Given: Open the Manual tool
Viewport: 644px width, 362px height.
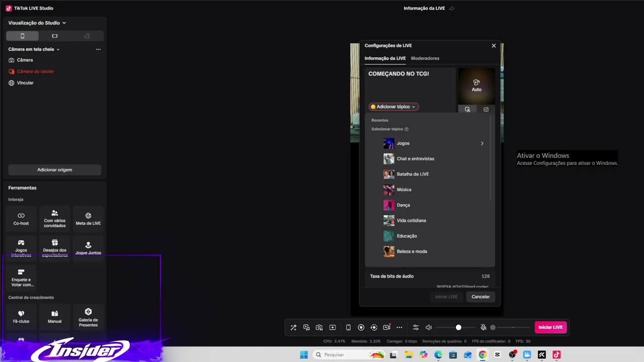Looking at the screenshot, I should (x=55, y=317).
